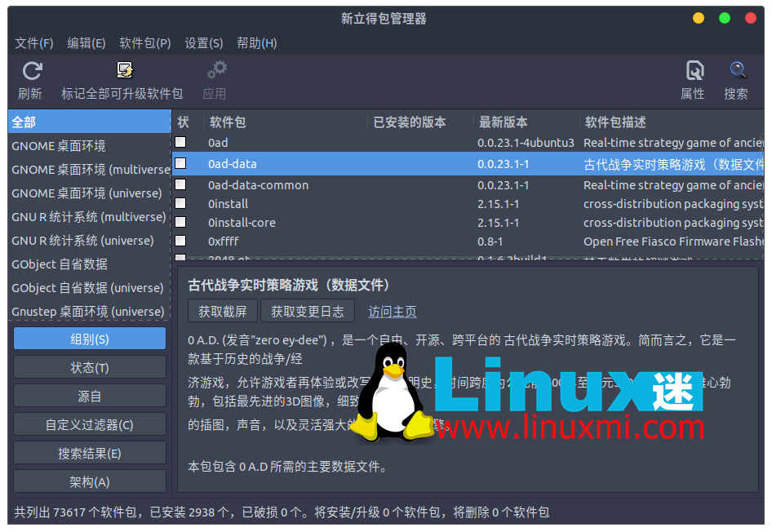
Task: Open 属性 properties icon
Action: pos(694,70)
